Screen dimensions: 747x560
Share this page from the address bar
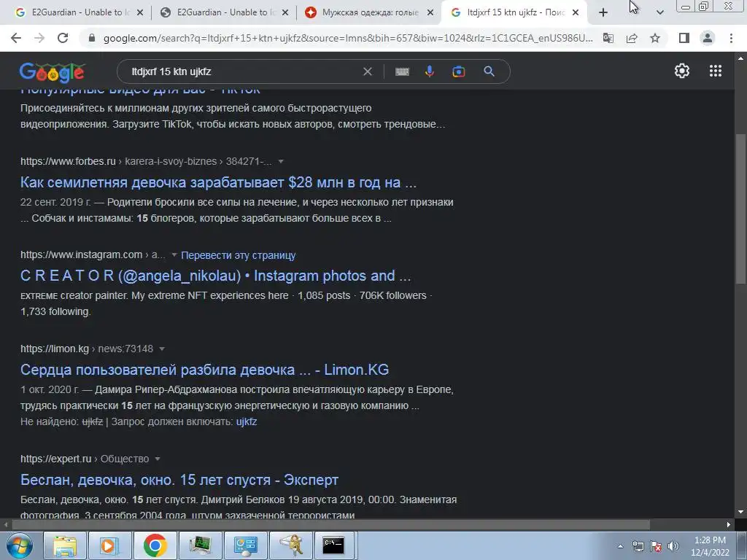(632, 38)
